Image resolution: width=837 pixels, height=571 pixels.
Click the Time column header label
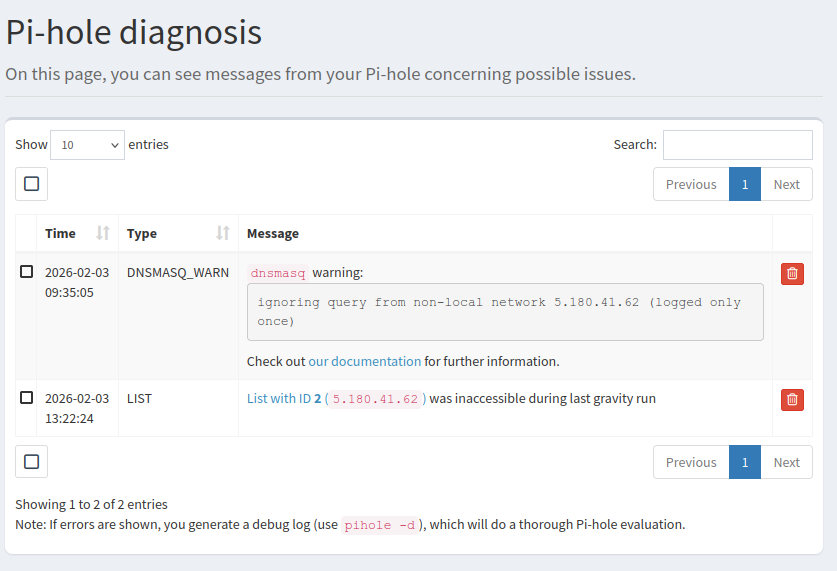coord(60,233)
